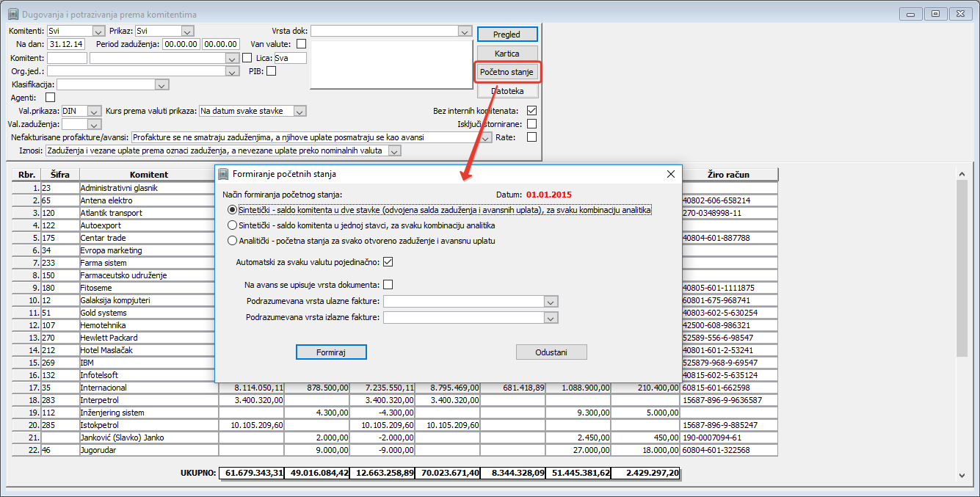Expand the Komitenti dropdown

tap(98, 31)
